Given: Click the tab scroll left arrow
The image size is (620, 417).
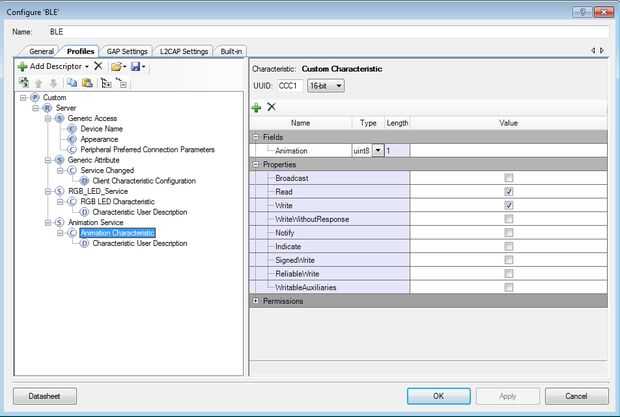Looking at the screenshot, I should [593, 51].
